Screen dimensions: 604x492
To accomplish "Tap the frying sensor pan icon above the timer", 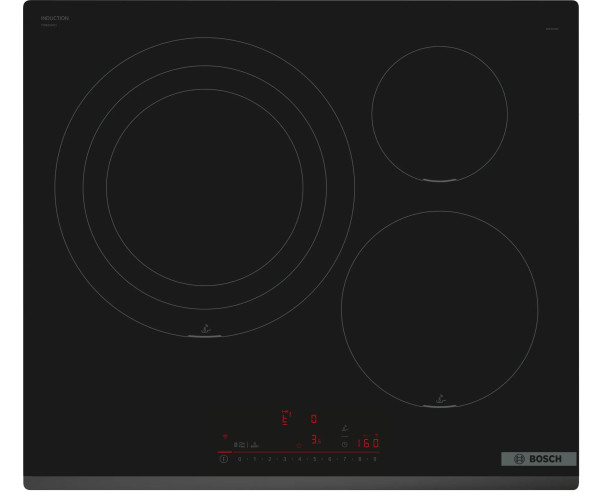I will 345,428.
